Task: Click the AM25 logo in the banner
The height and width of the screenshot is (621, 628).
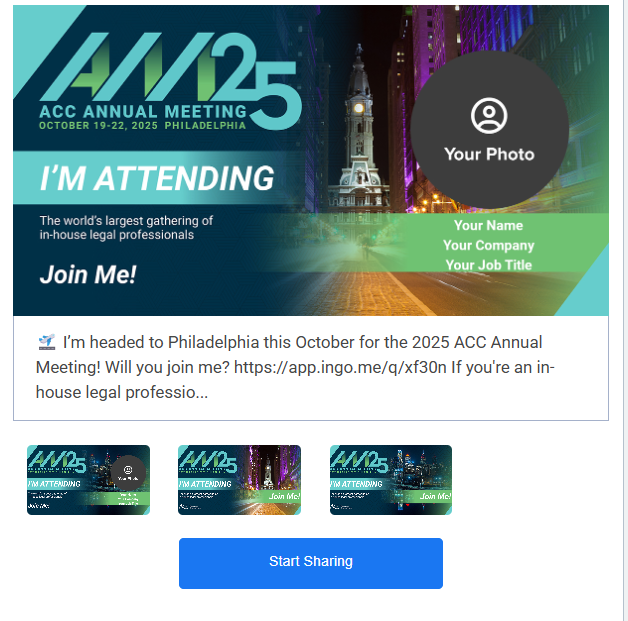Action: pyautogui.click(x=170, y=80)
